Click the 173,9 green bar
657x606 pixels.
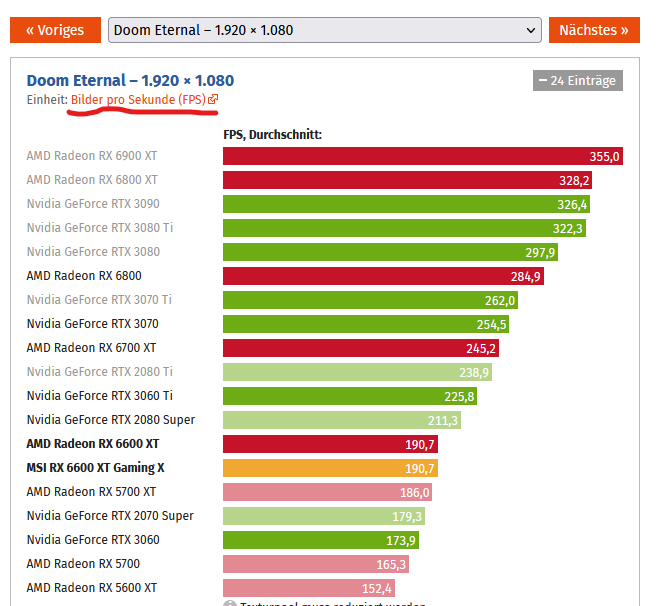321,540
